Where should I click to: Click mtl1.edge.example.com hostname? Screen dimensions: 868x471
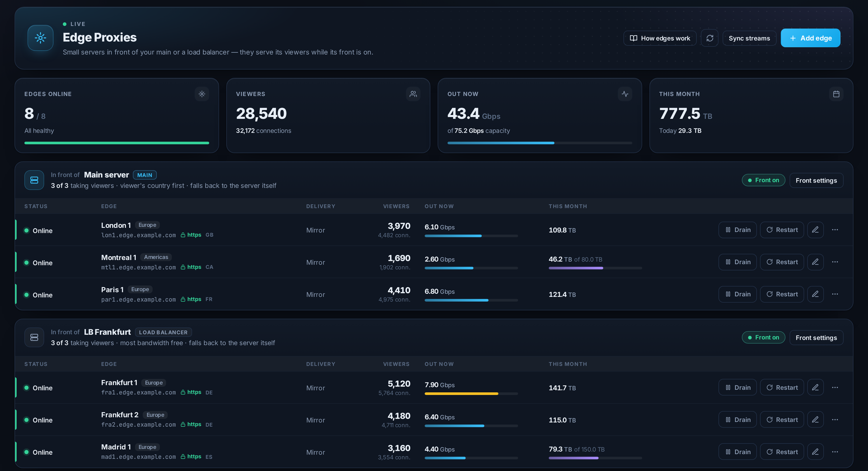(138, 267)
